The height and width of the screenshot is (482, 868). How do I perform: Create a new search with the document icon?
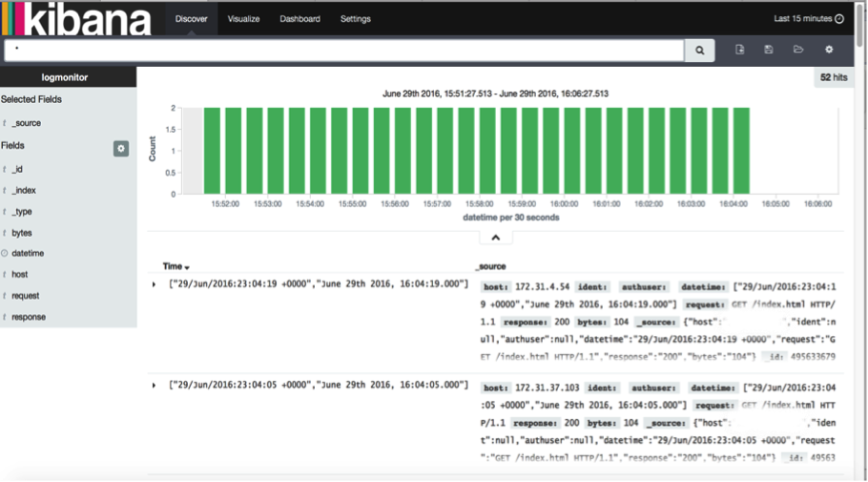739,50
